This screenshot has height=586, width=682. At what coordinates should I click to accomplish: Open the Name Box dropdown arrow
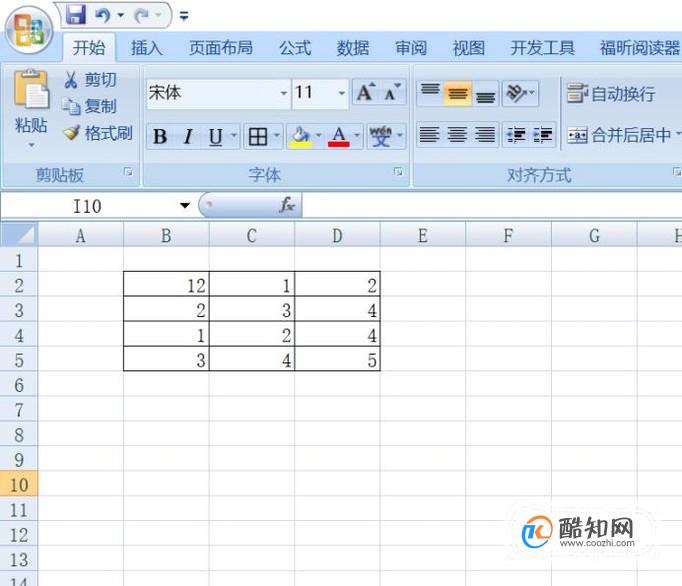185,205
